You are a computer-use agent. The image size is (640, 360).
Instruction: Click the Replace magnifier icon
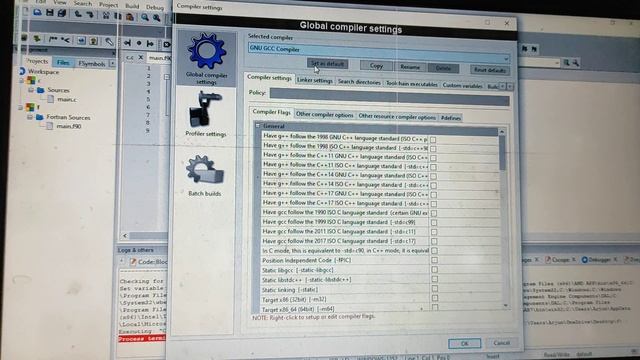pyautogui.click(x=157, y=18)
